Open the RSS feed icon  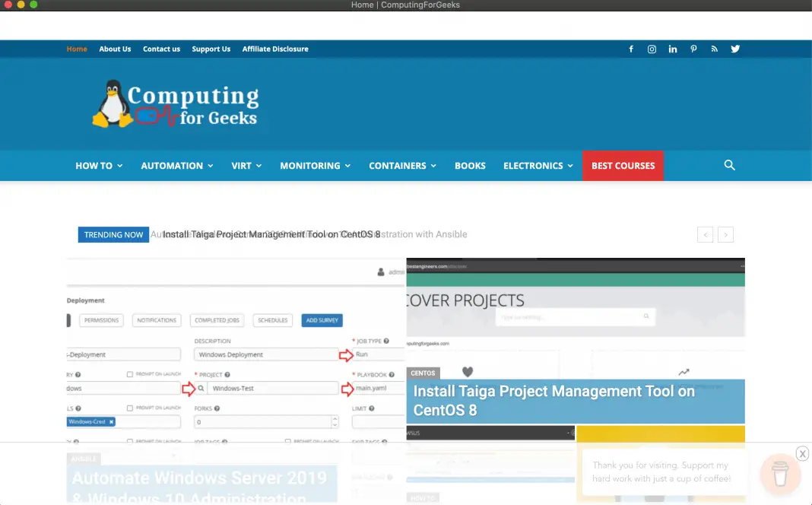click(714, 49)
